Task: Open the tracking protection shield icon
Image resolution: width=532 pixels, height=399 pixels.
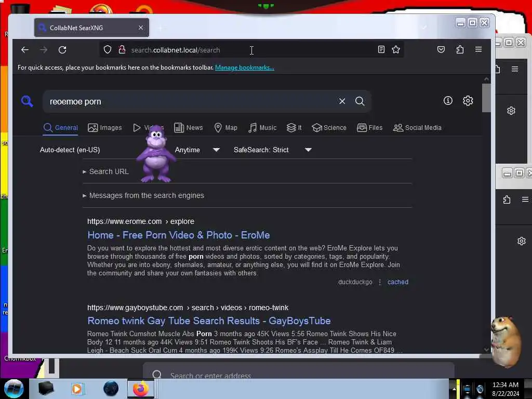Action: tap(108, 50)
